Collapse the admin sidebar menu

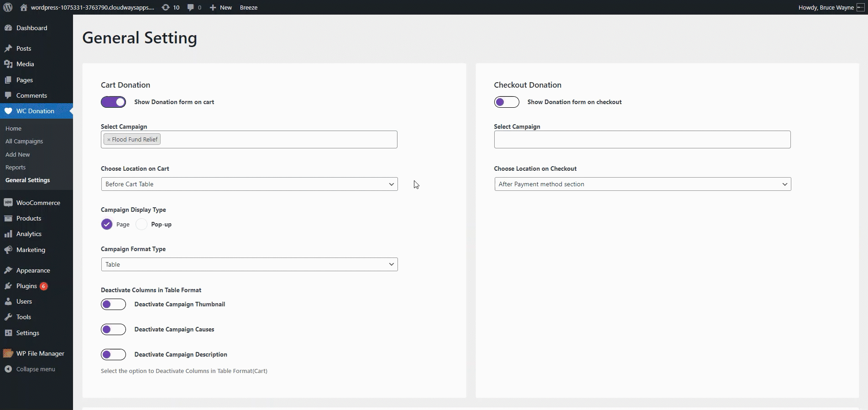(x=30, y=369)
